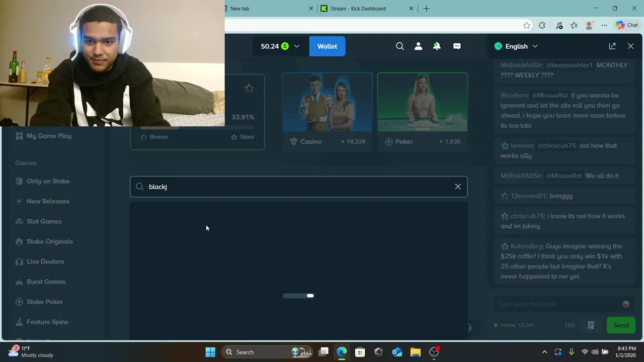The image size is (644, 362).
Task: Open the Wallet button
Action: [327, 46]
